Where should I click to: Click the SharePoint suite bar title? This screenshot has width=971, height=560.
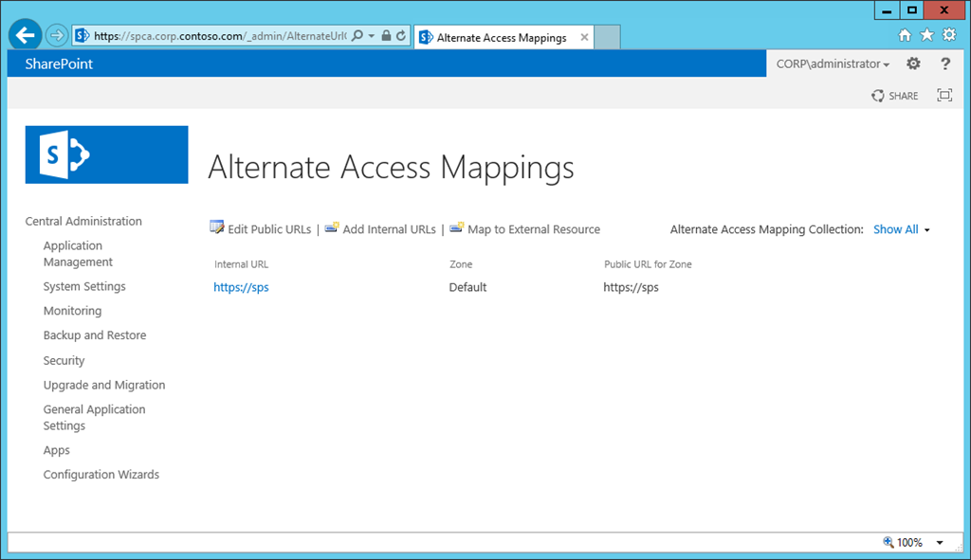[x=59, y=63]
